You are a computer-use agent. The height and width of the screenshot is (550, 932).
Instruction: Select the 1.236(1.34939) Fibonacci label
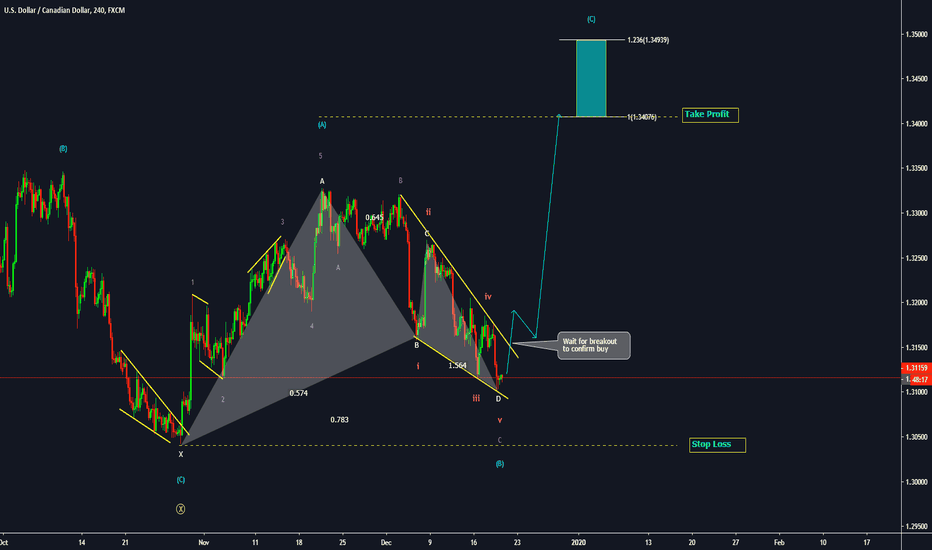(647, 40)
